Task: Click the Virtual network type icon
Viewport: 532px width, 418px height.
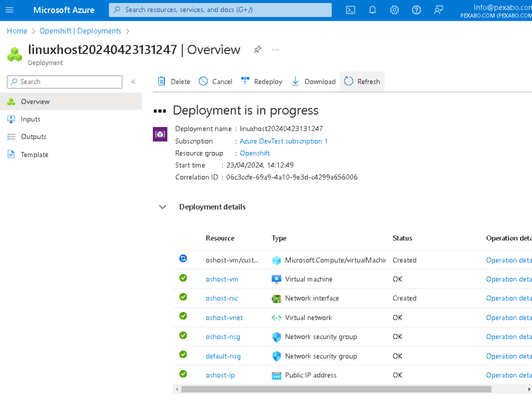Action: point(277,318)
